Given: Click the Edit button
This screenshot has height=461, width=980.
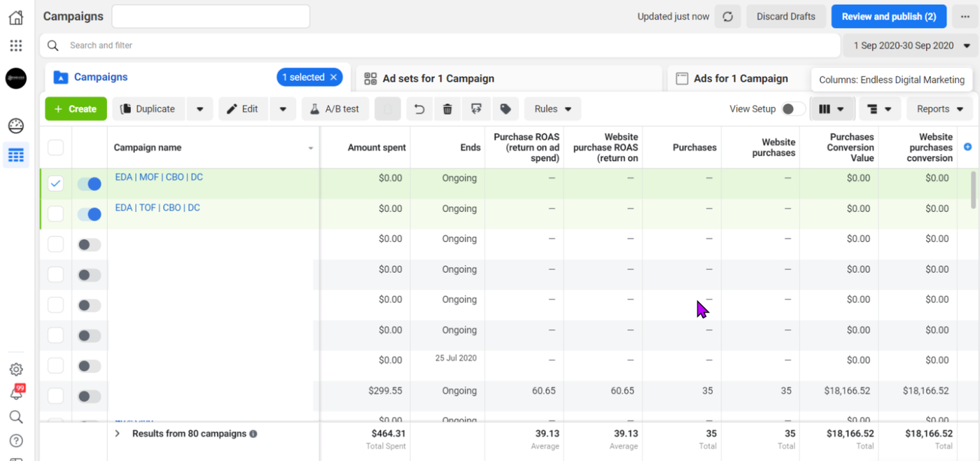Looking at the screenshot, I should pos(243,109).
